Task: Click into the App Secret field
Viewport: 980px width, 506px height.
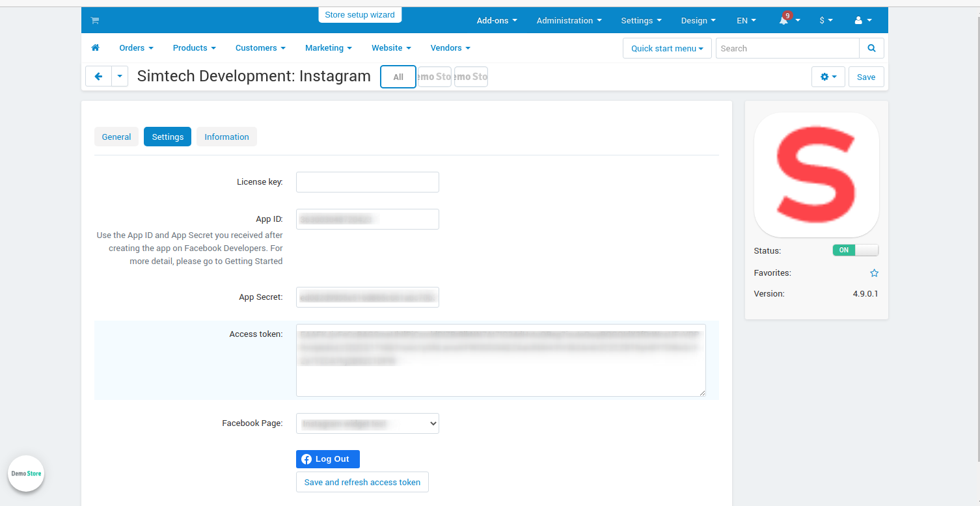Action: tap(368, 297)
